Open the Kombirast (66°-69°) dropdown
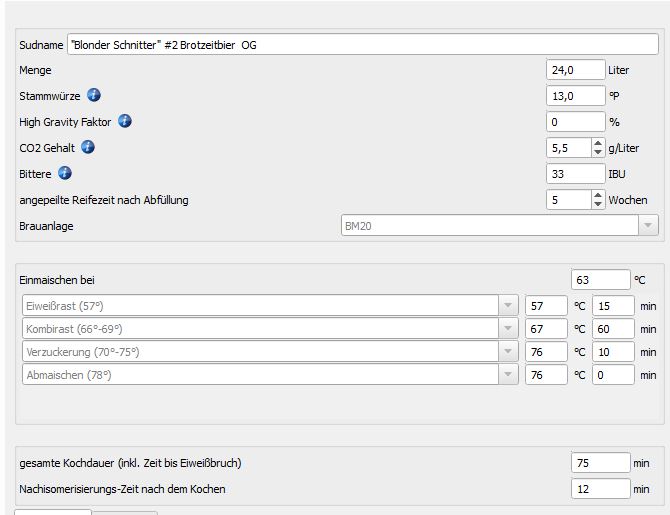 509,328
